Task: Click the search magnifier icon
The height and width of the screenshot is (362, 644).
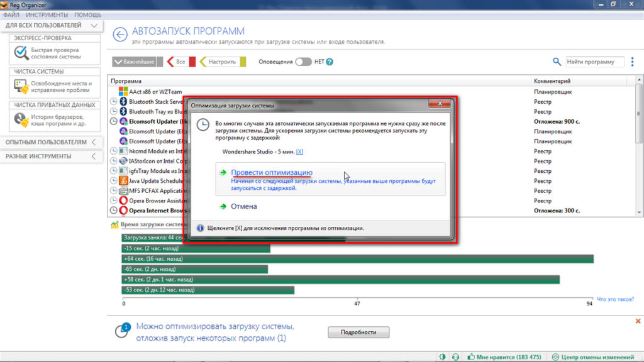Action: (557, 62)
